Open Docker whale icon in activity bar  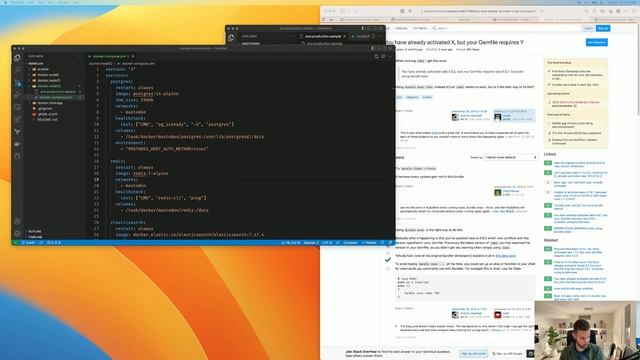tap(17, 144)
